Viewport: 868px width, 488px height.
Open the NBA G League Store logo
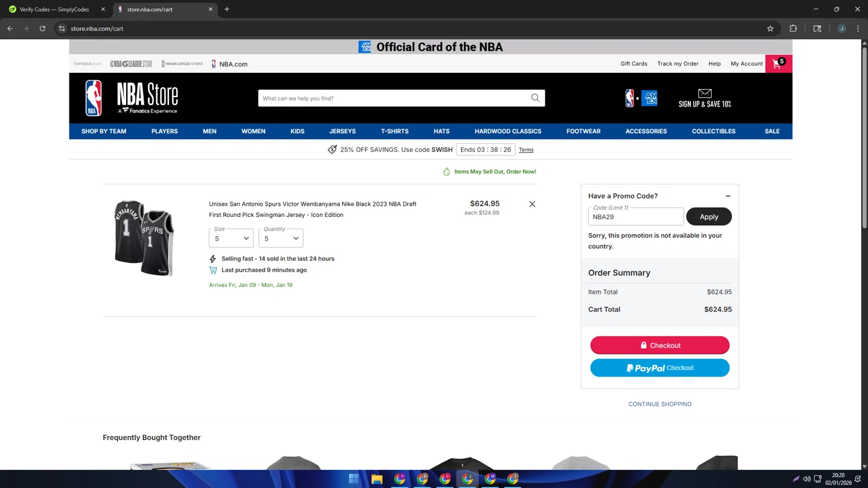click(131, 64)
